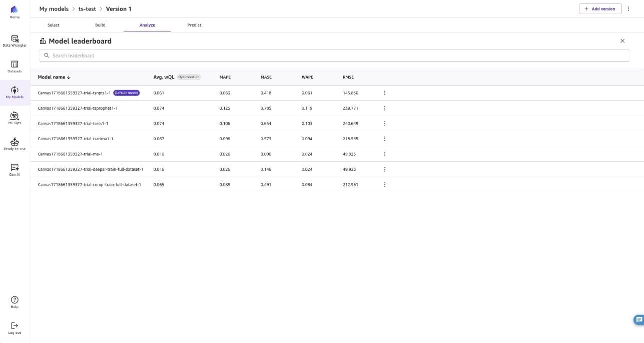Open the version options kebab menu
This screenshot has width=644, height=343.
click(x=628, y=9)
